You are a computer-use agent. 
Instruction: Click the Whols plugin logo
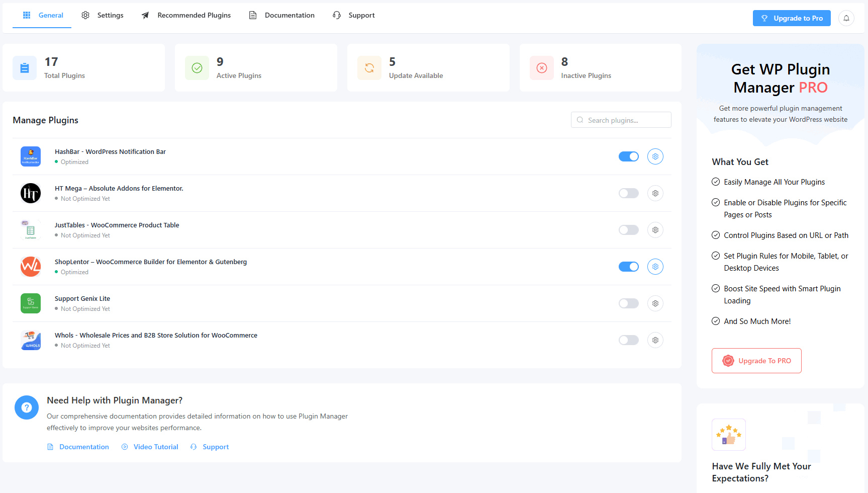point(31,340)
